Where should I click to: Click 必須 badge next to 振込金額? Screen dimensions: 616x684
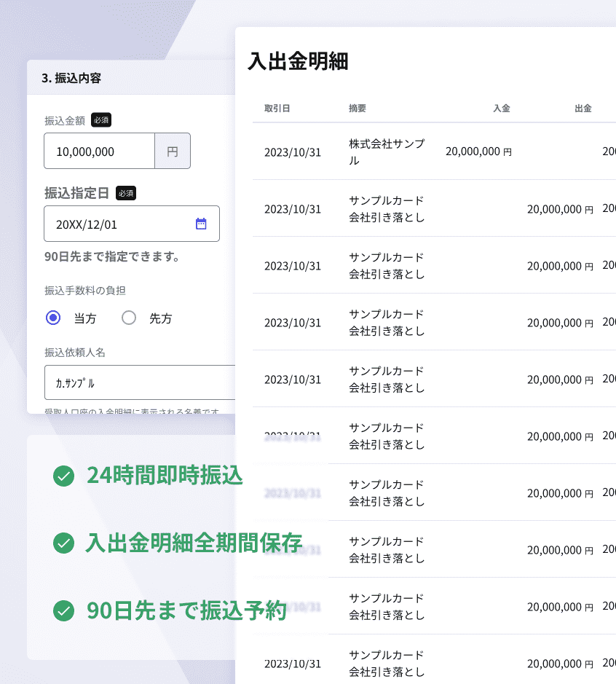coord(101,120)
